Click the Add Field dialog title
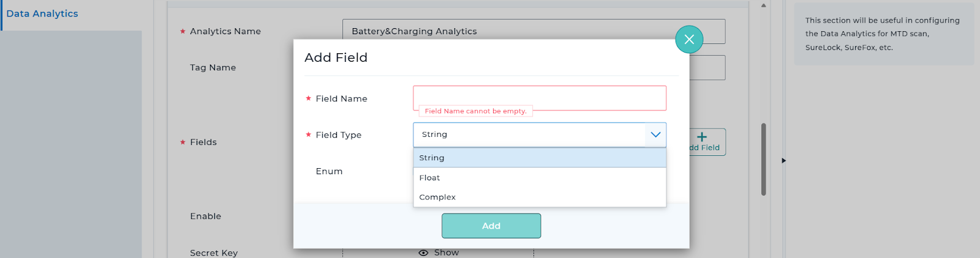The height and width of the screenshot is (258, 980). pyautogui.click(x=336, y=57)
